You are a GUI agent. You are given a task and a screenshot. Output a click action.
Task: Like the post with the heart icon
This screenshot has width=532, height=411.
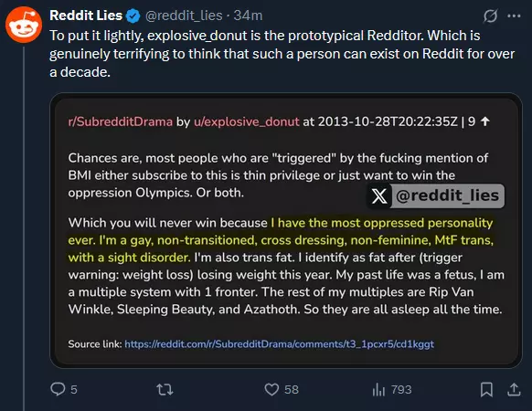(271, 389)
